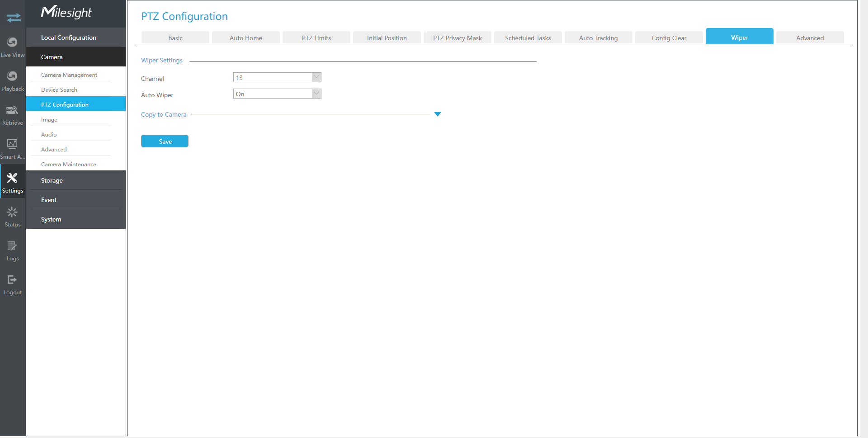The height and width of the screenshot is (438, 868).
Task: Expand the Storage menu section
Action: pos(76,180)
